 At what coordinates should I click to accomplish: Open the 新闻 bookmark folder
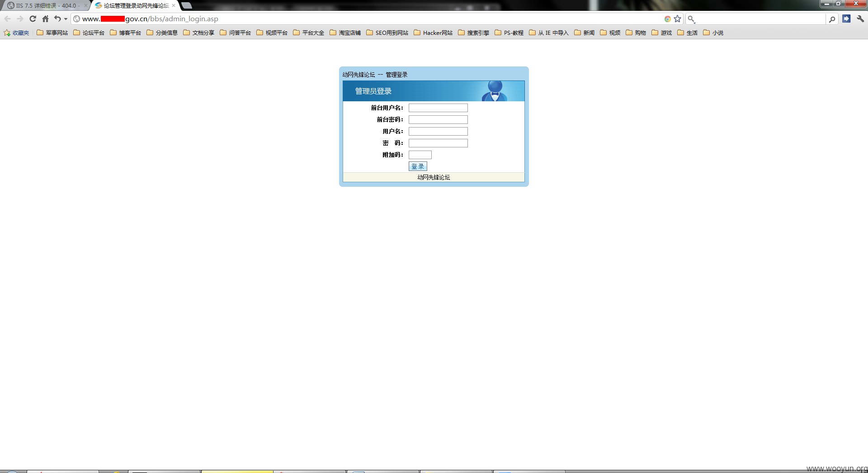[584, 33]
